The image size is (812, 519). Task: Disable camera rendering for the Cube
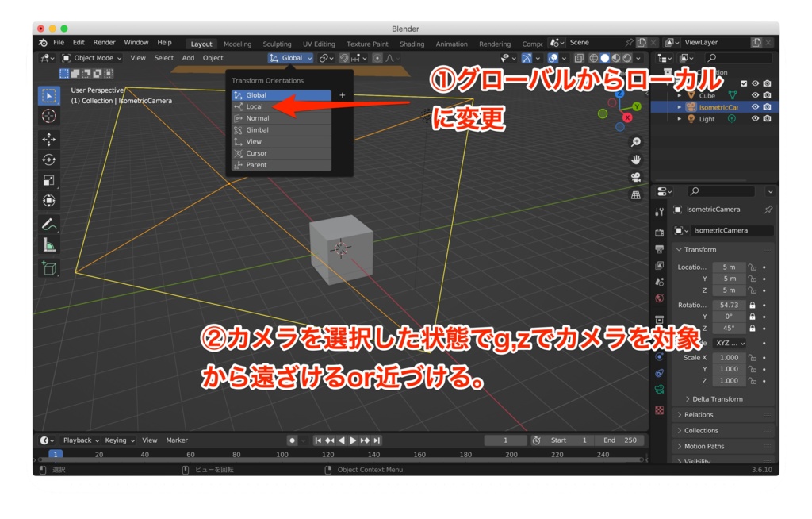click(x=767, y=94)
